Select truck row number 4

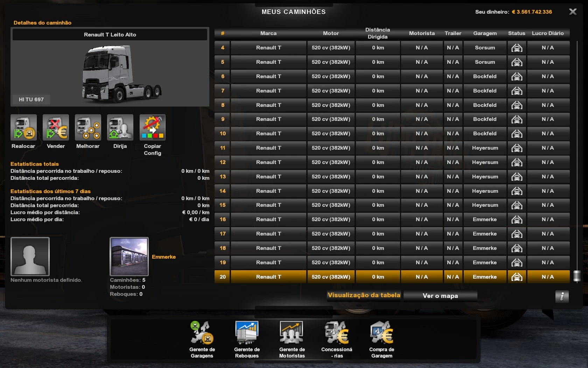click(268, 48)
